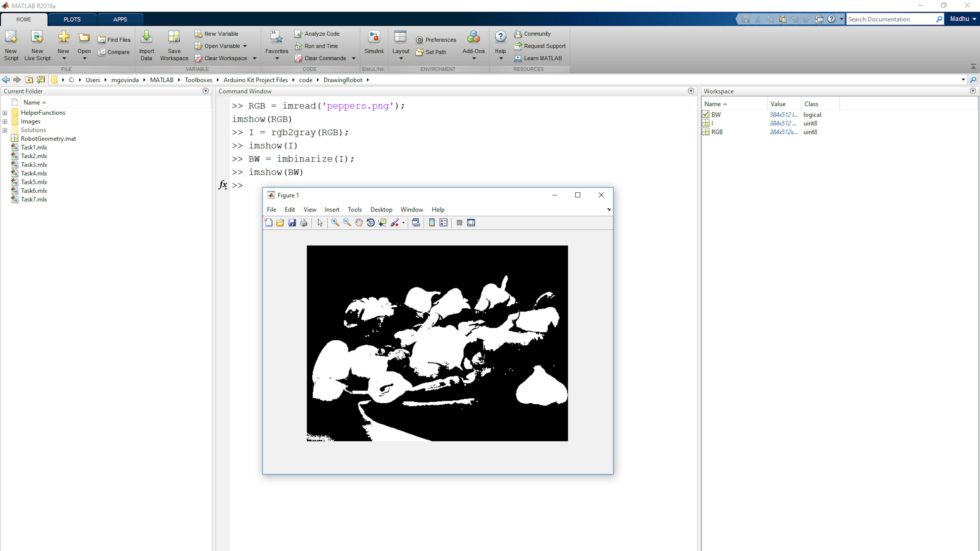Screen dimensions: 980x551
Task: Insert a legend in Figure 1
Action: [x=443, y=223]
